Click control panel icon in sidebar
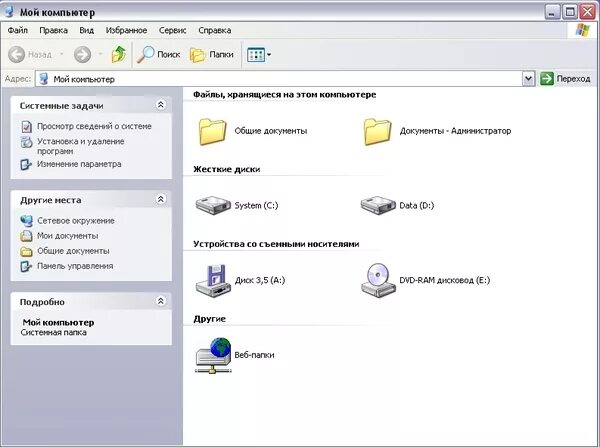The image size is (600, 447). [x=26, y=266]
